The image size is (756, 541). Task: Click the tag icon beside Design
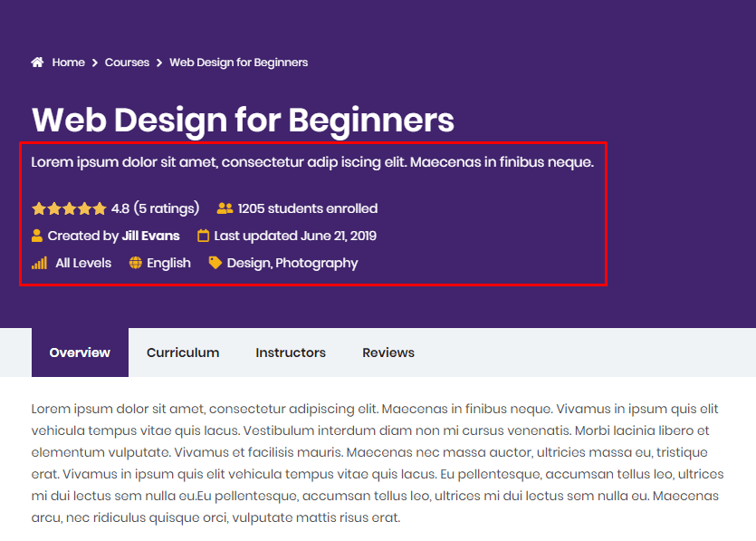coord(215,263)
